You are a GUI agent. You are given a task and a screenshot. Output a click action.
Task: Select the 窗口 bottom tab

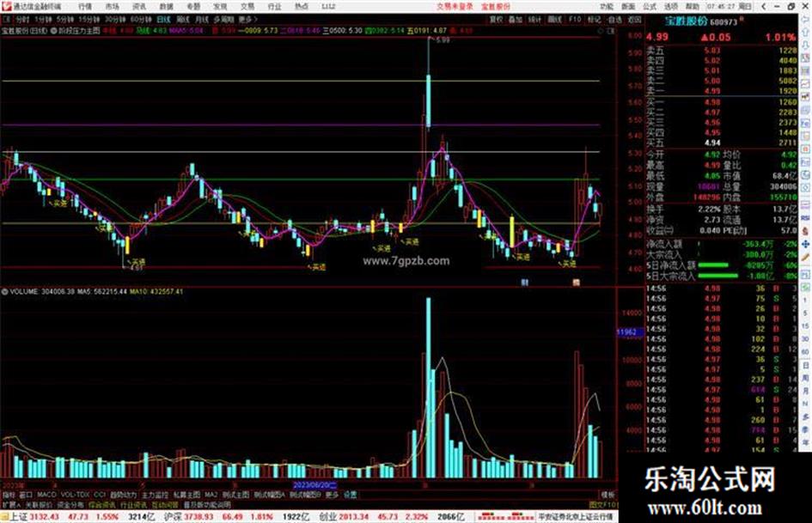pyautogui.click(x=26, y=495)
